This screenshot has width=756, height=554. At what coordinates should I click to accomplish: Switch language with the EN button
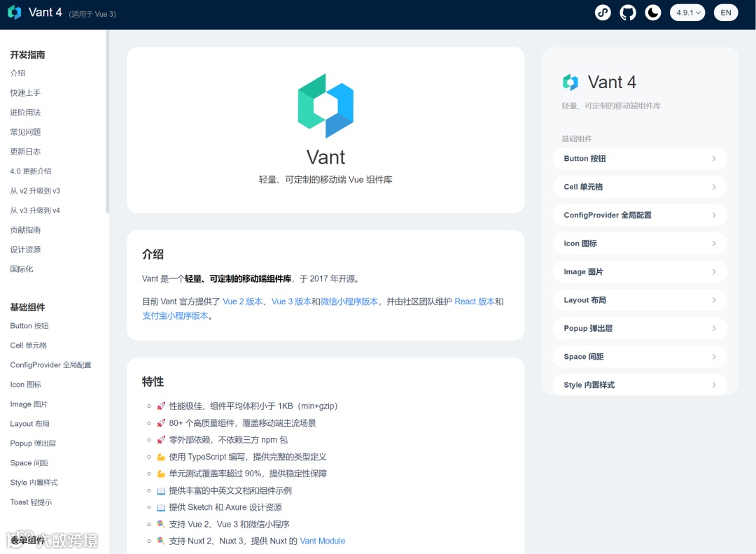726,13
